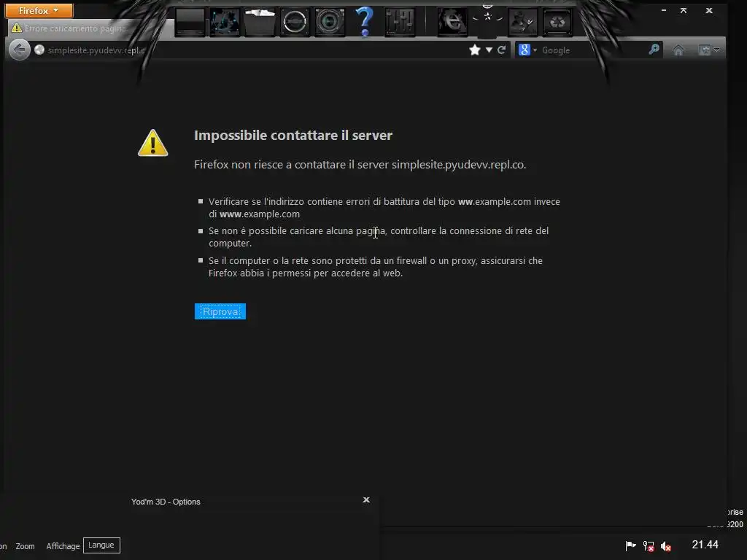Minimize the Firefox window
The width and height of the screenshot is (747, 560).
pos(664,10)
